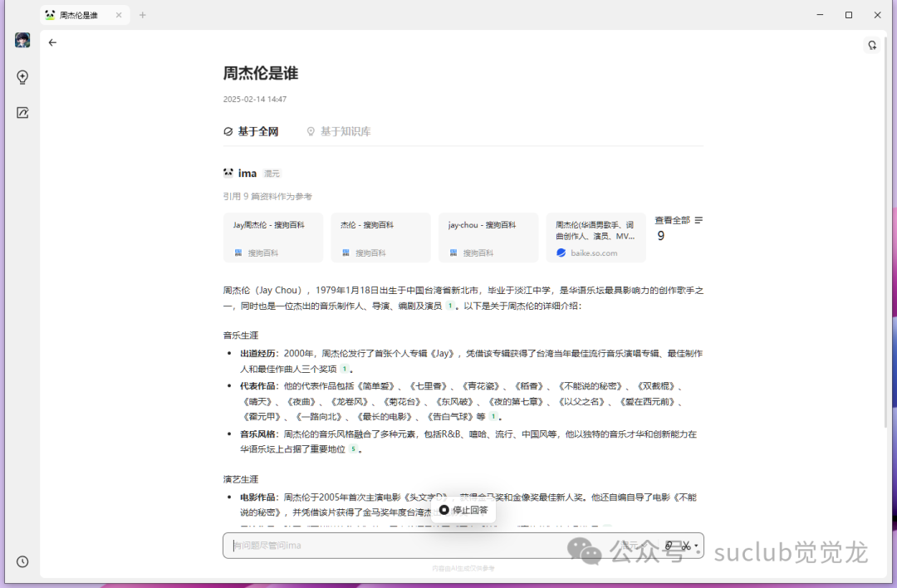
Task: Click citation 1 after 告白气球
Action: click(493, 417)
